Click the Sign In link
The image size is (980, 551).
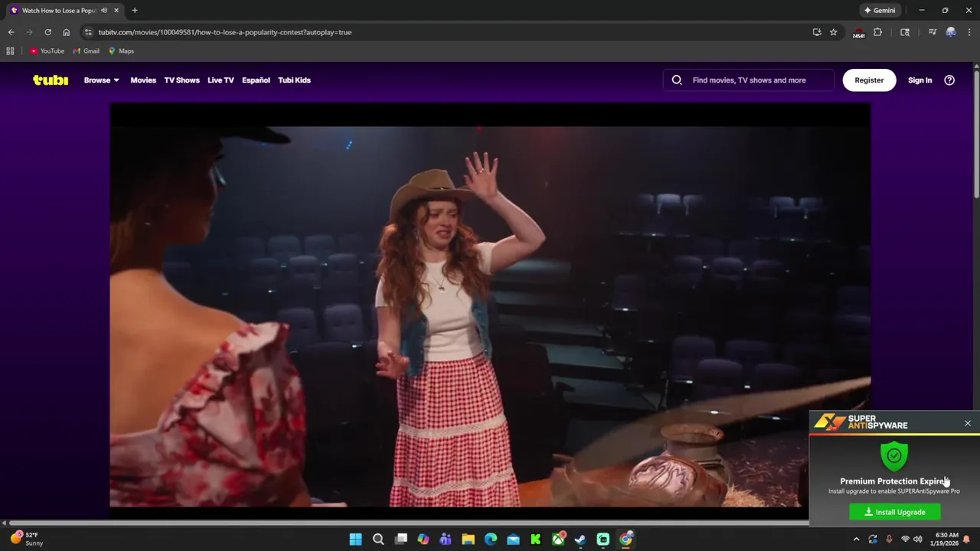coord(920,80)
